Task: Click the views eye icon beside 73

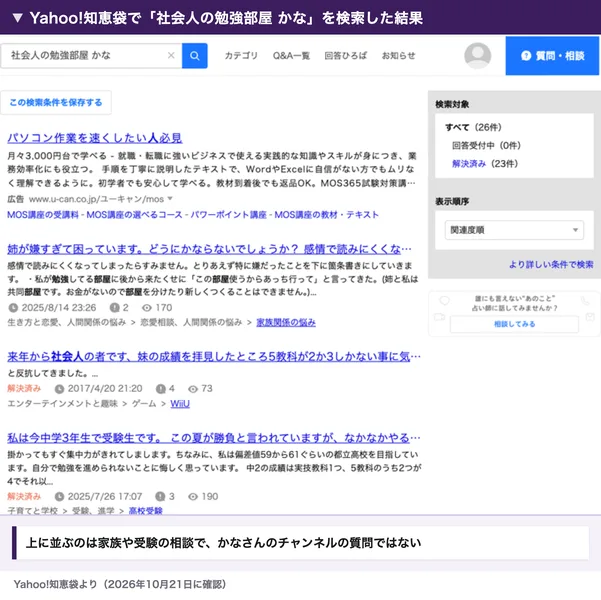Action: [x=193, y=389]
